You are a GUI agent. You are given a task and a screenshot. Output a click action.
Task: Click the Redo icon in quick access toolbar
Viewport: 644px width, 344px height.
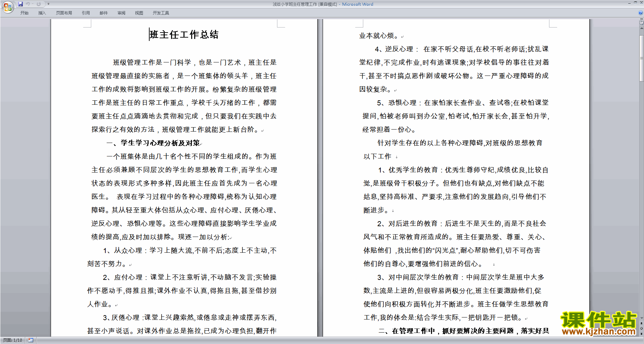(x=39, y=4)
